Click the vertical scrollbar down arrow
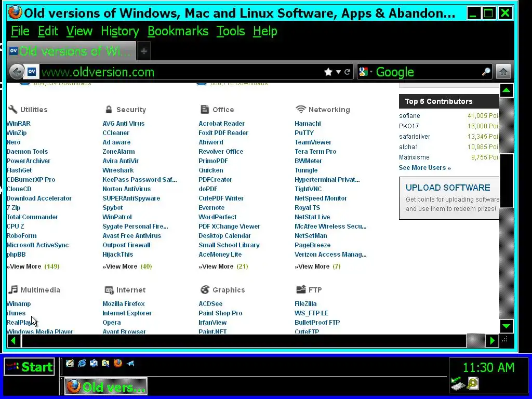The height and width of the screenshot is (399, 532). (x=506, y=326)
